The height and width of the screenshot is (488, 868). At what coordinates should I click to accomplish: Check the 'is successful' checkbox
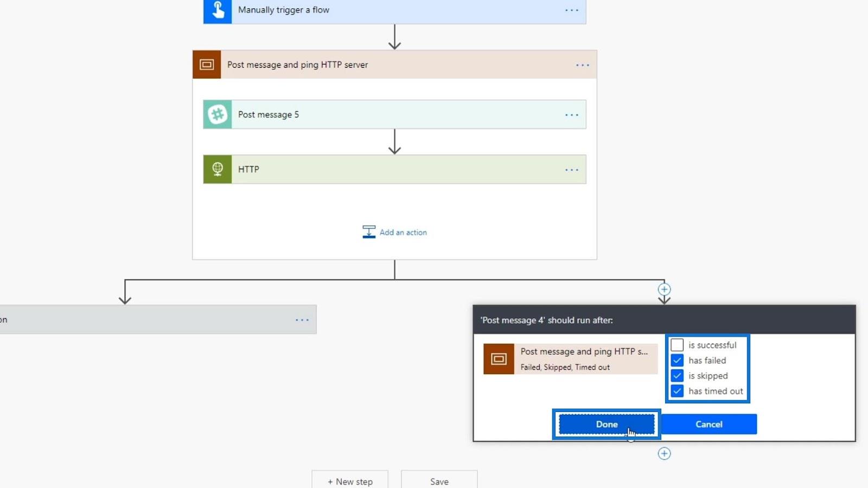pos(677,345)
